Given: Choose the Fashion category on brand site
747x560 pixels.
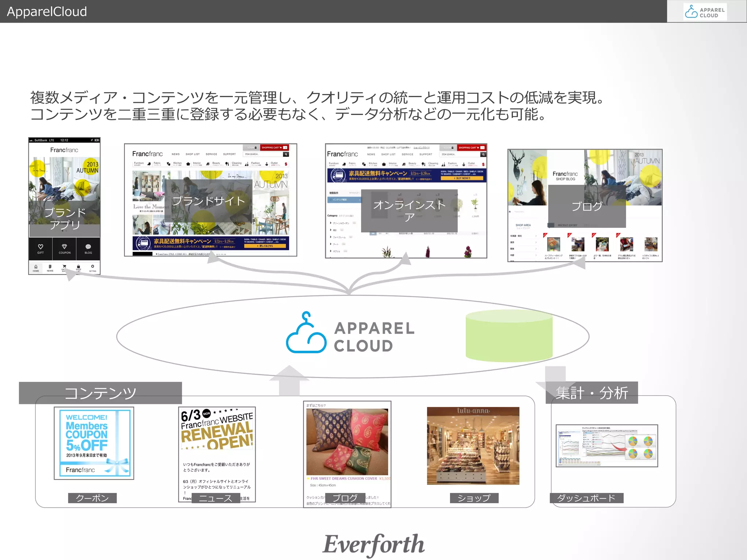Looking at the screenshot, I should [259, 164].
